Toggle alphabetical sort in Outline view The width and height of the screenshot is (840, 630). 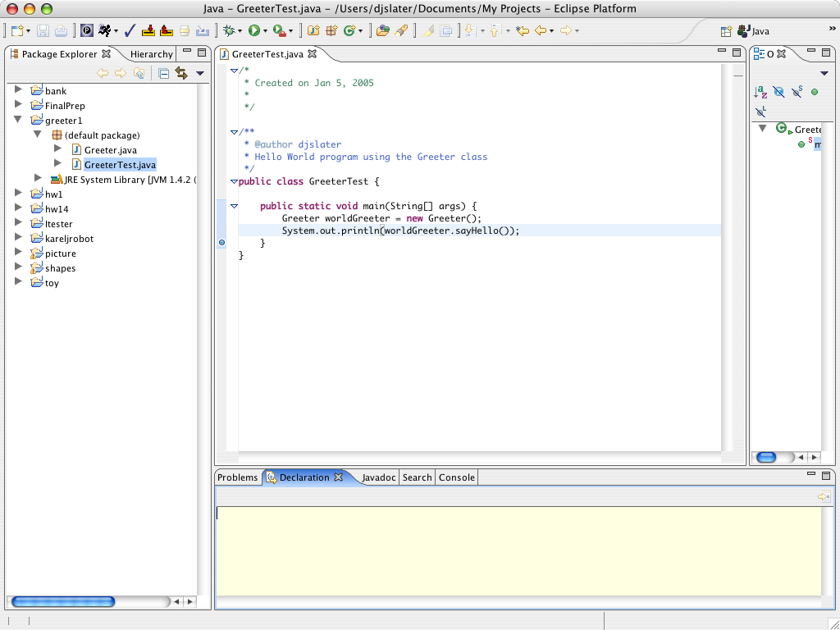(x=760, y=92)
